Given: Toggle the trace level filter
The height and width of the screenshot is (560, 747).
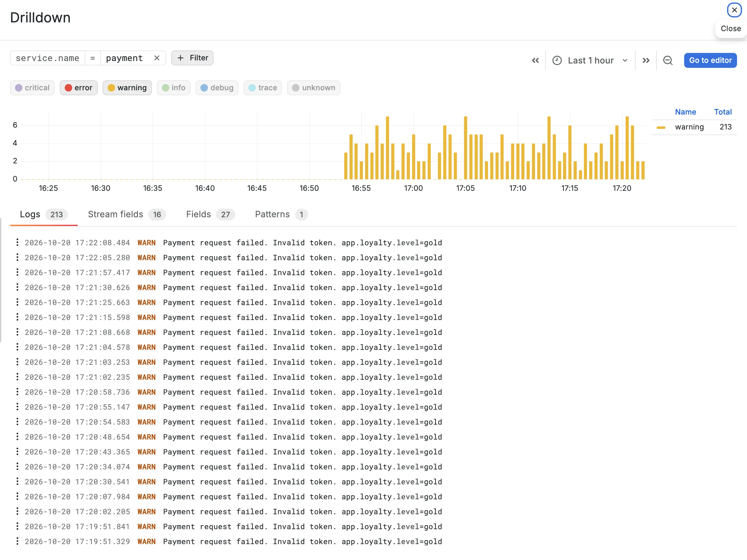Looking at the screenshot, I should pyautogui.click(x=263, y=88).
